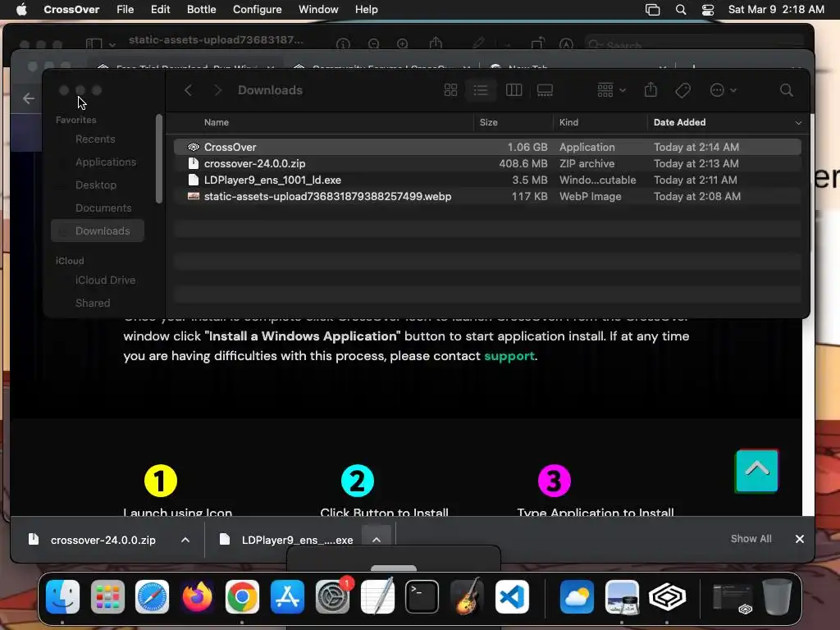Open Shared in the Finder sidebar
840x630 pixels.
[92, 304]
